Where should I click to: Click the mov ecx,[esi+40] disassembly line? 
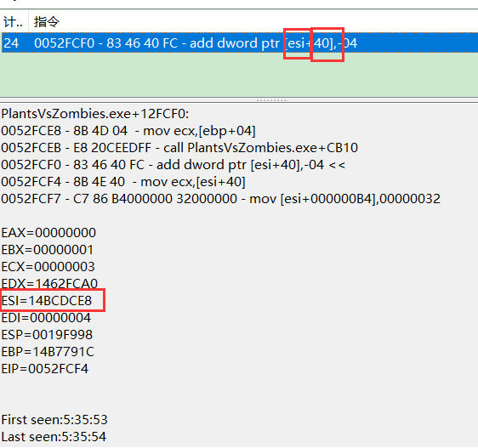123,182
